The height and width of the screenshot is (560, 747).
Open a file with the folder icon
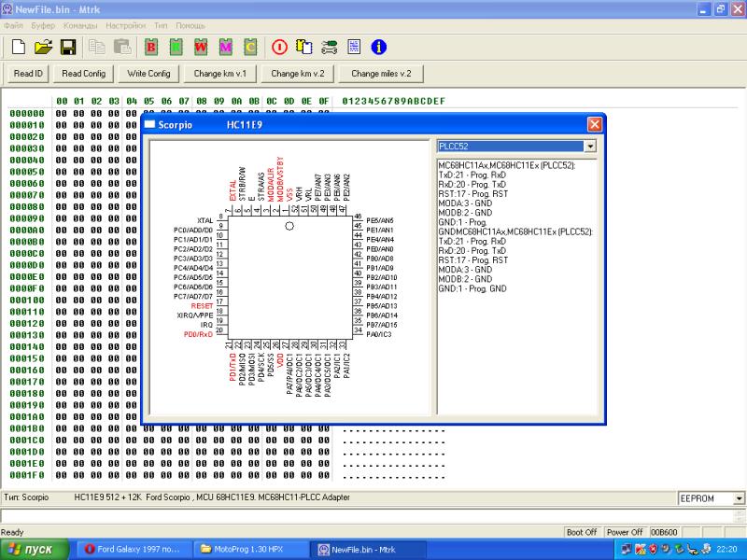coord(43,47)
